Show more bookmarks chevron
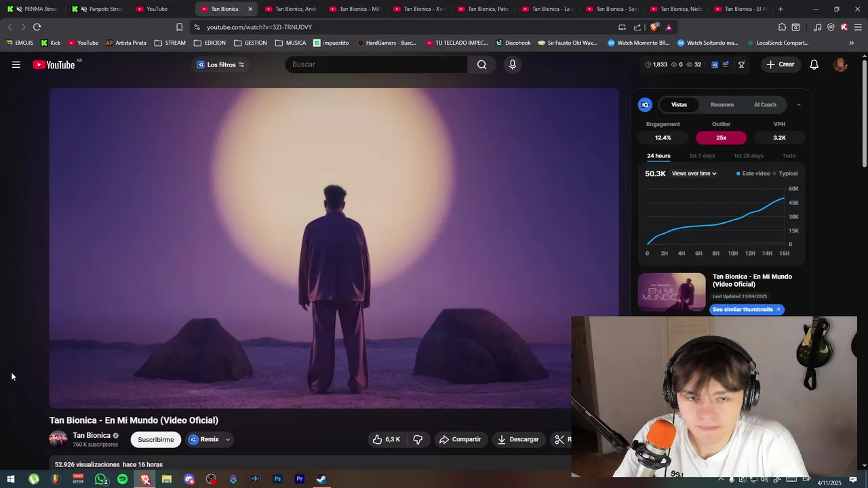 coord(852,43)
